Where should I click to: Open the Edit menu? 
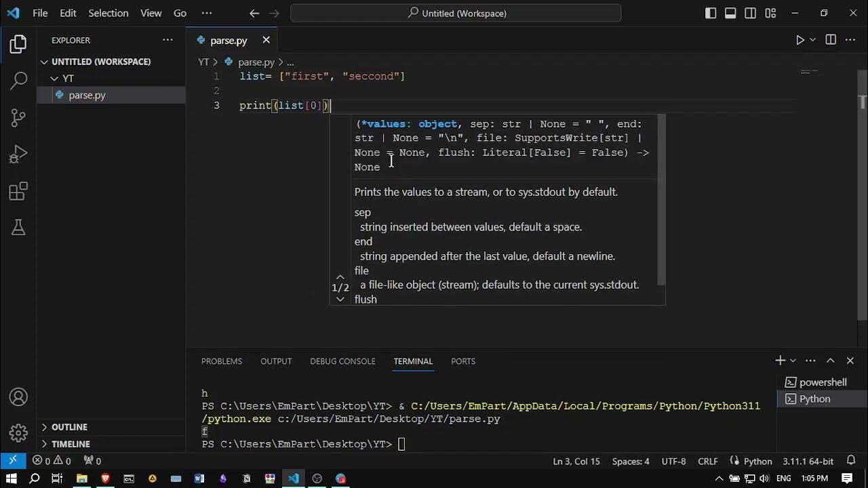(68, 13)
